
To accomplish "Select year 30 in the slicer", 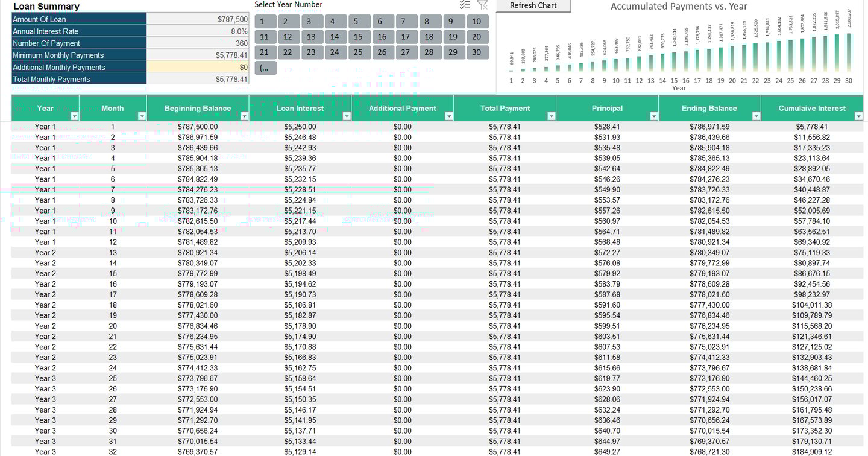I will tap(477, 52).
